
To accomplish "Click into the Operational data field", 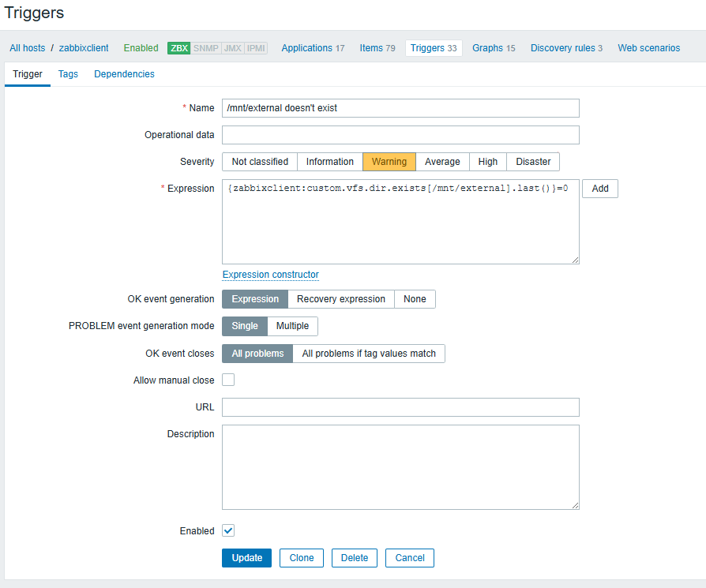I will point(400,135).
